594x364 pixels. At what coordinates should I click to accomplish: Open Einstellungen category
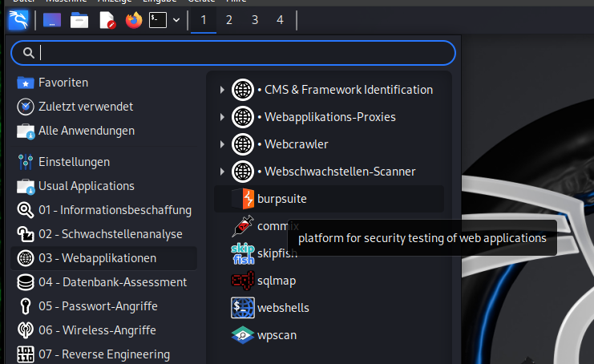pos(103,162)
